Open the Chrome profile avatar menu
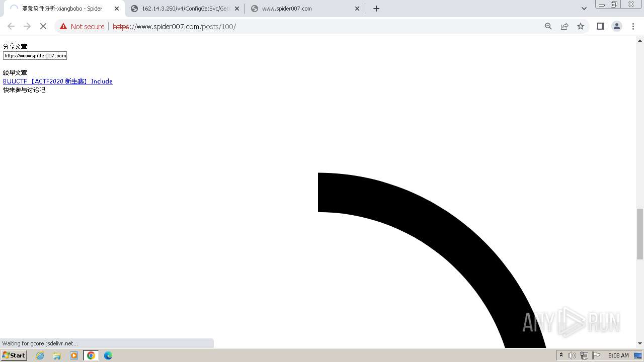The width and height of the screenshot is (644, 362). click(x=616, y=26)
